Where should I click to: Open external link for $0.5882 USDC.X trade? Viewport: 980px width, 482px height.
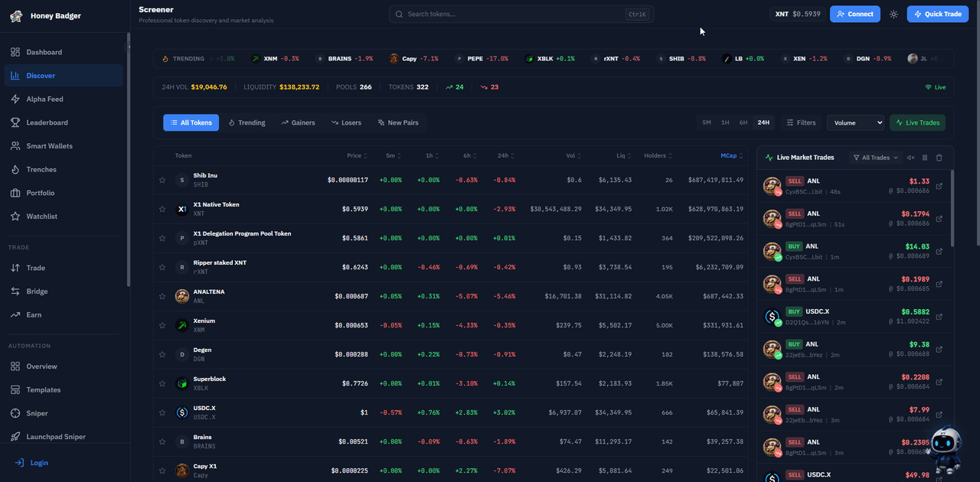coord(939,317)
